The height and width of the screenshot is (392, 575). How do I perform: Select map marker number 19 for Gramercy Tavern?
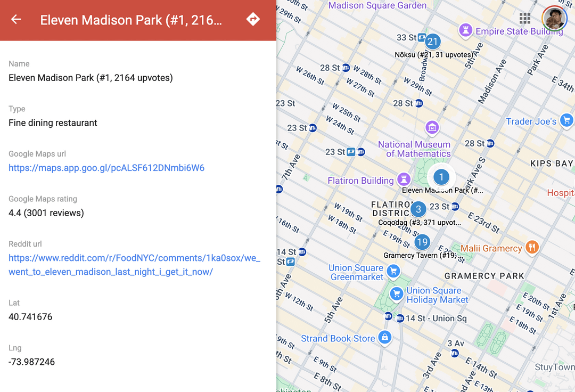(x=422, y=242)
